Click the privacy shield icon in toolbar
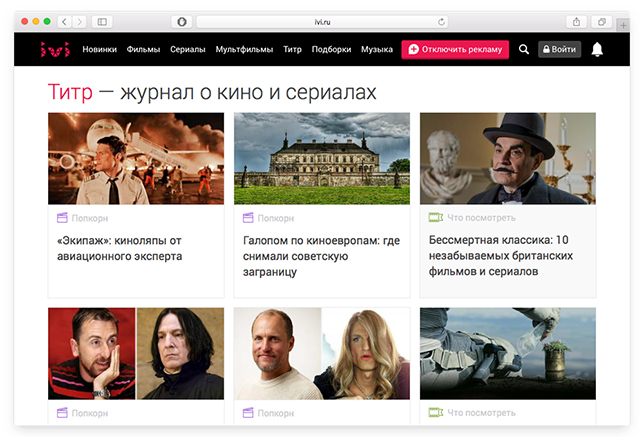644x437 pixels. (x=182, y=22)
